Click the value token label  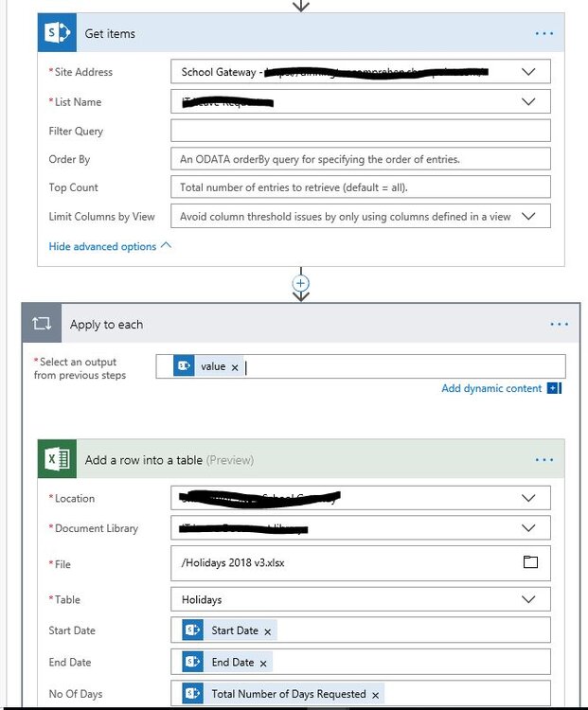coord(213,366)
